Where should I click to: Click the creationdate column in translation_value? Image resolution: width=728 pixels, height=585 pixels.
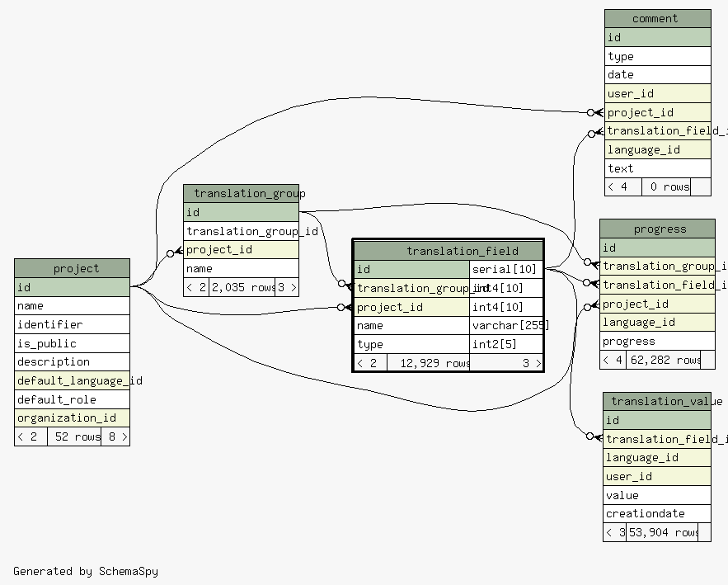[x=656, y=513]
